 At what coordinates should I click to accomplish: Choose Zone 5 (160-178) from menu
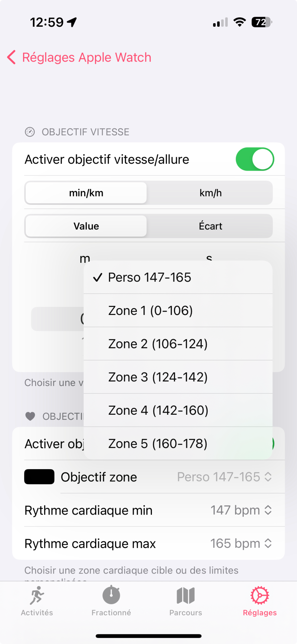(x=158, y=444)
